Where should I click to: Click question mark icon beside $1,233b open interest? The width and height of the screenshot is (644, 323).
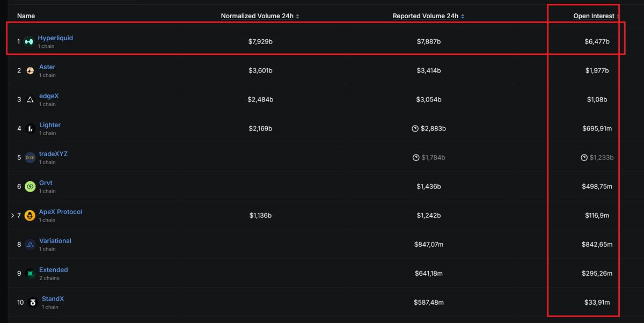[584, 158]
